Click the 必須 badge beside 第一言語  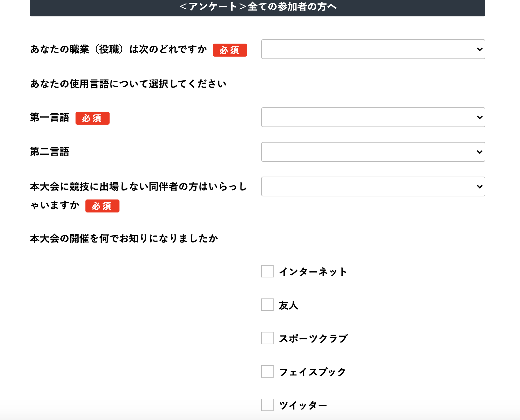pos(93,118)
